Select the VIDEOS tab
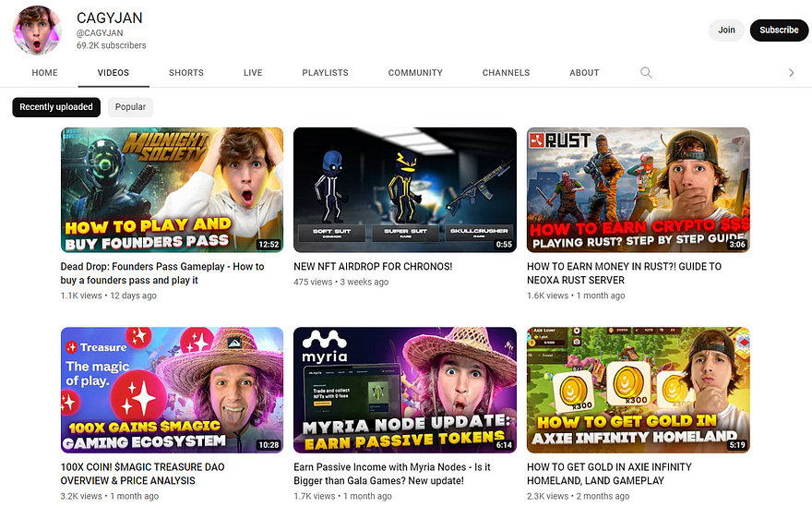 coord(113,73)
